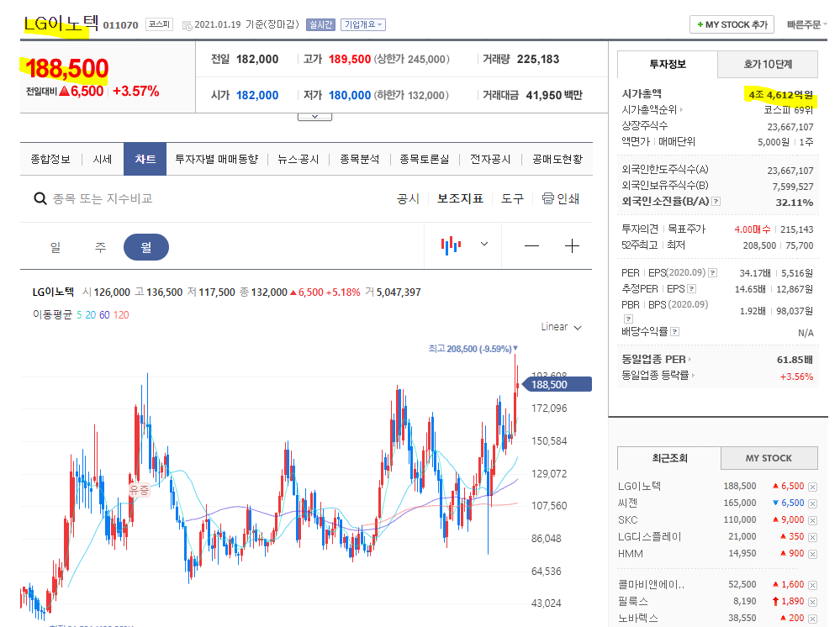This screenshot has width=840, height=627.
Task: Switch to the 호가10단계 panel tab
Action: pos(768,64)
